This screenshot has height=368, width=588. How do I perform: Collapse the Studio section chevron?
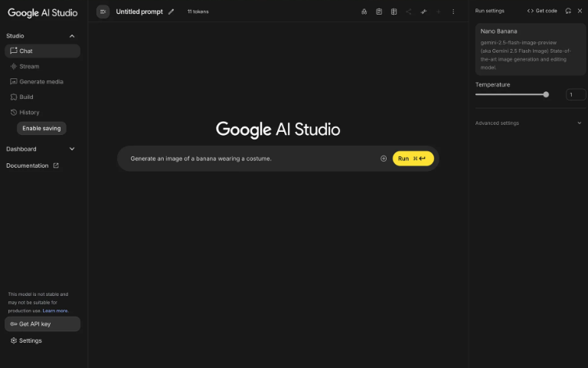tap(72, 36)
